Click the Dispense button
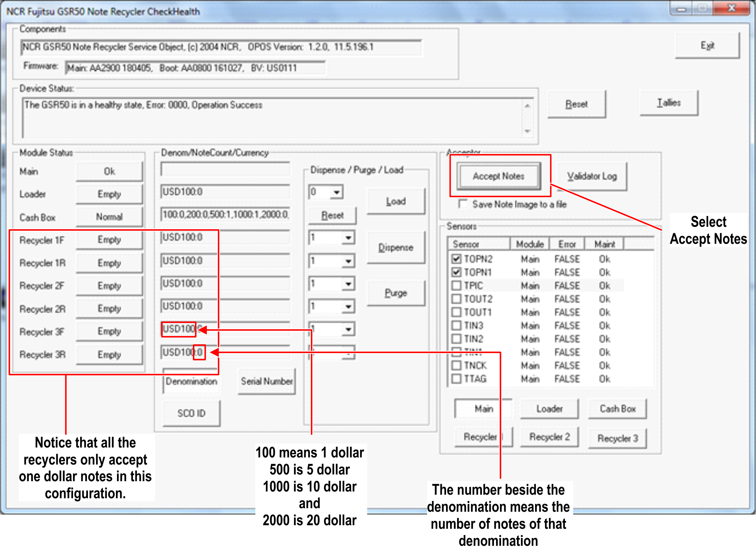This screenshot has height=549, width=756. pyautogui.click(x=396, y=247)
